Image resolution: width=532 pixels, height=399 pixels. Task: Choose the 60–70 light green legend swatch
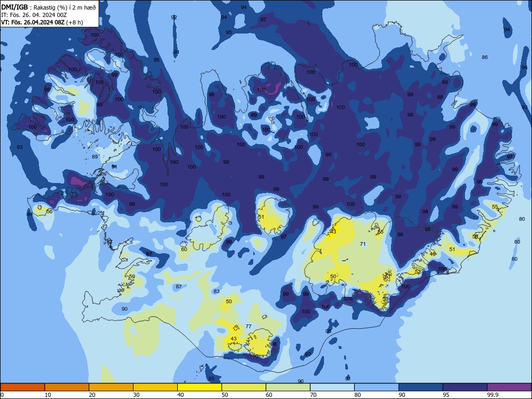288,387
